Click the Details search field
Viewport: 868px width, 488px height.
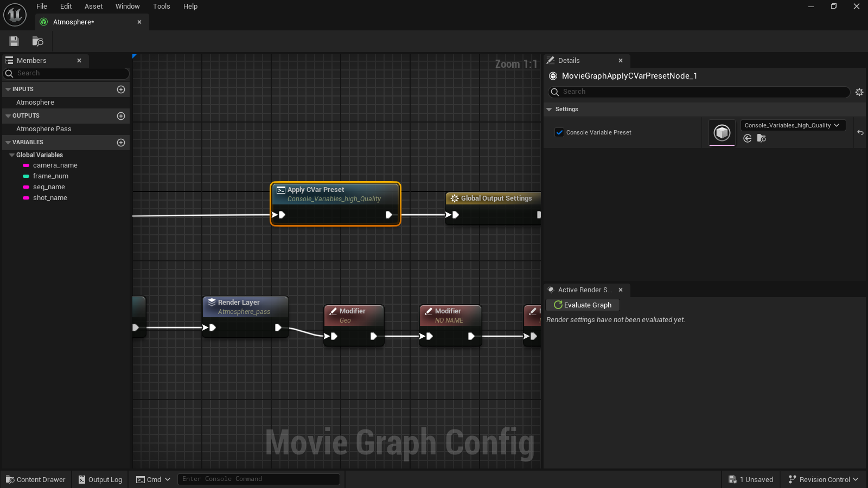pos(699,92)
